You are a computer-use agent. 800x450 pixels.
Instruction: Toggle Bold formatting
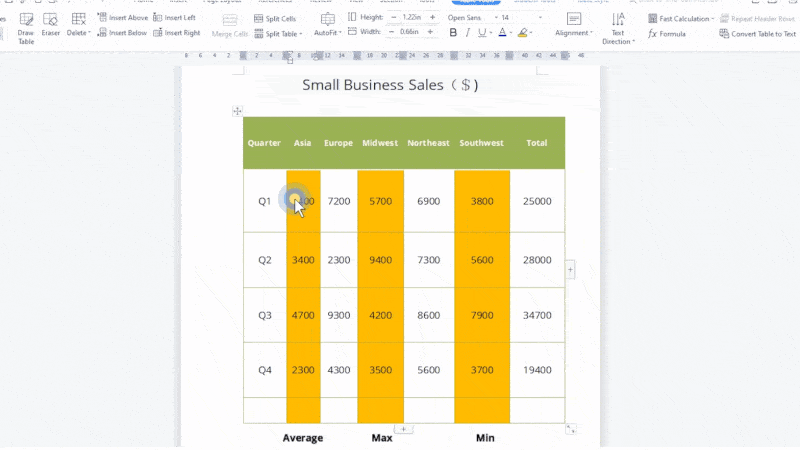click(x=453, y=33)
